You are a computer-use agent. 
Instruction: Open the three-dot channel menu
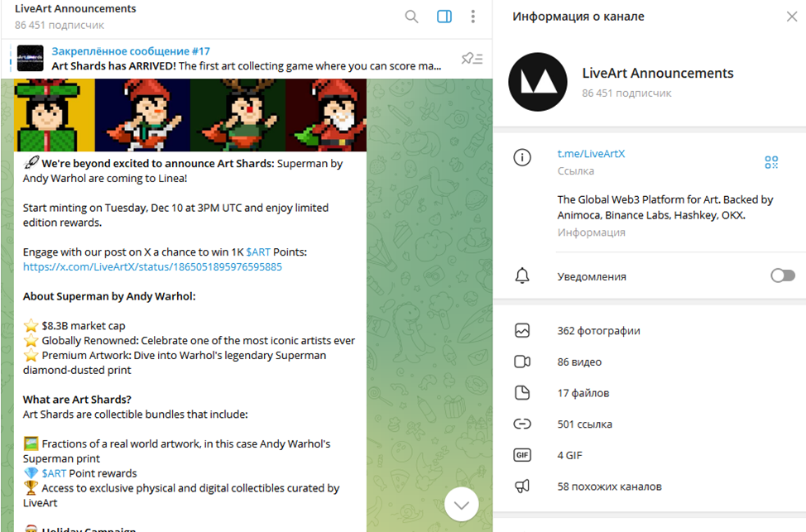[473, 17]
